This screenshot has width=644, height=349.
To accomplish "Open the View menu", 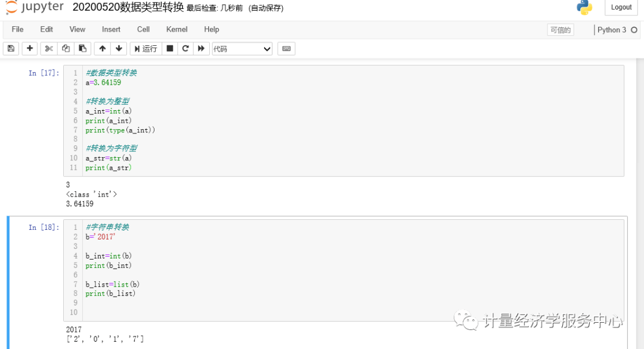I will click(x=77, y=30).
